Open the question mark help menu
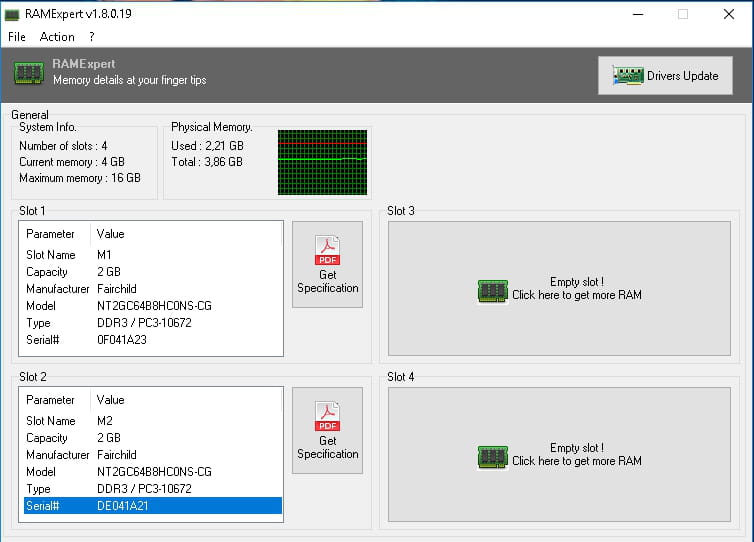Screen dimensions: 754x542 92,37
